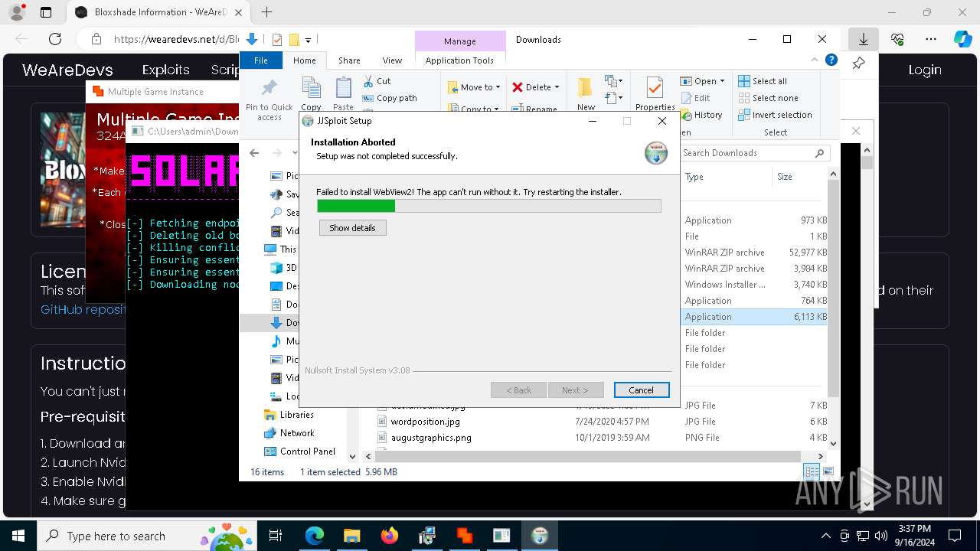The width and height of the screenshot is (980, 551).
Task: Switch to the details view icon
Action: [x=812, y=472]
